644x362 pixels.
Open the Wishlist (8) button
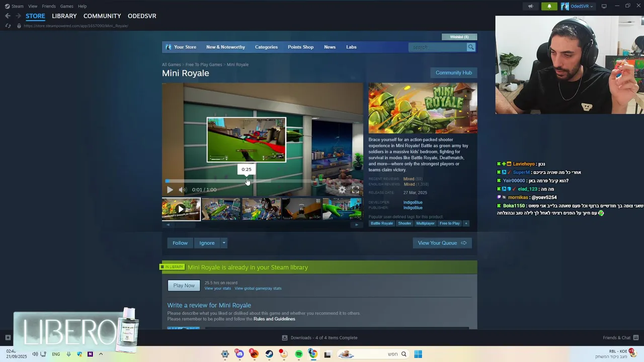(459, 37)
